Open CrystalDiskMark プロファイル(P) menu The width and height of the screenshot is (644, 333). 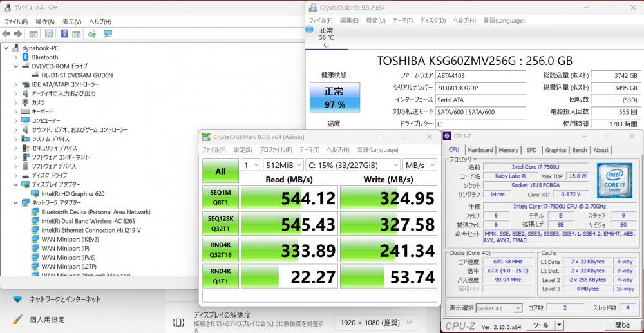click(276, 150)
